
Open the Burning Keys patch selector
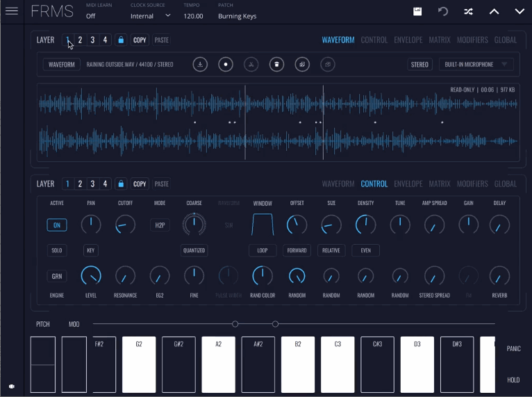click(237, 16)
